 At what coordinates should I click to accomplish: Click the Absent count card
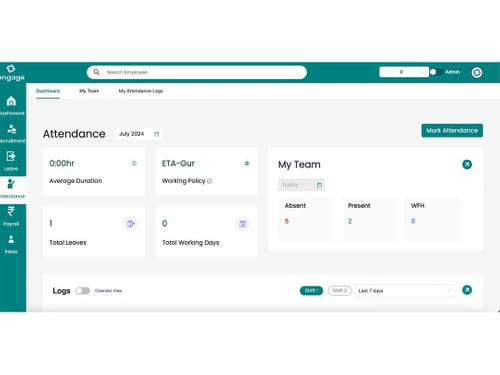tap(307, 219)
